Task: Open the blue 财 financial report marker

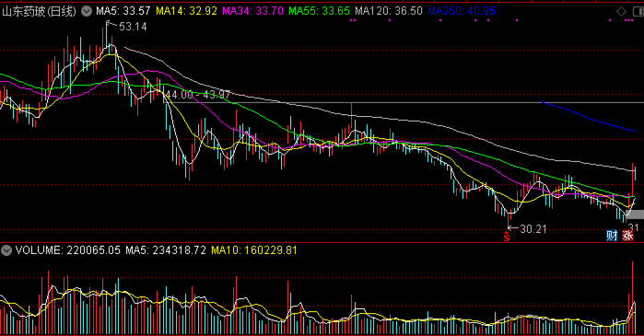Action: pyautogui.click(x=612, y=236)
